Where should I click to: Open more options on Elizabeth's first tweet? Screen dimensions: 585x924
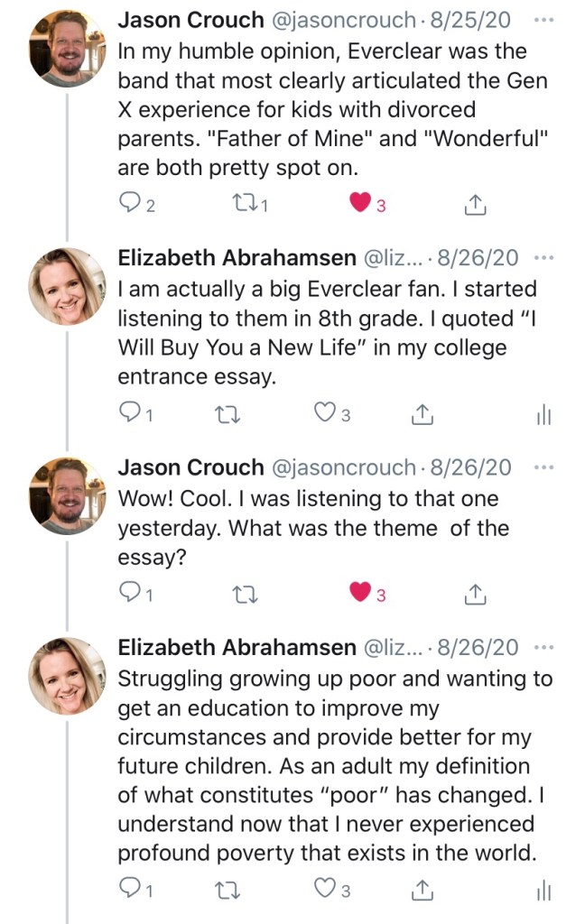[x=543, y=258]
